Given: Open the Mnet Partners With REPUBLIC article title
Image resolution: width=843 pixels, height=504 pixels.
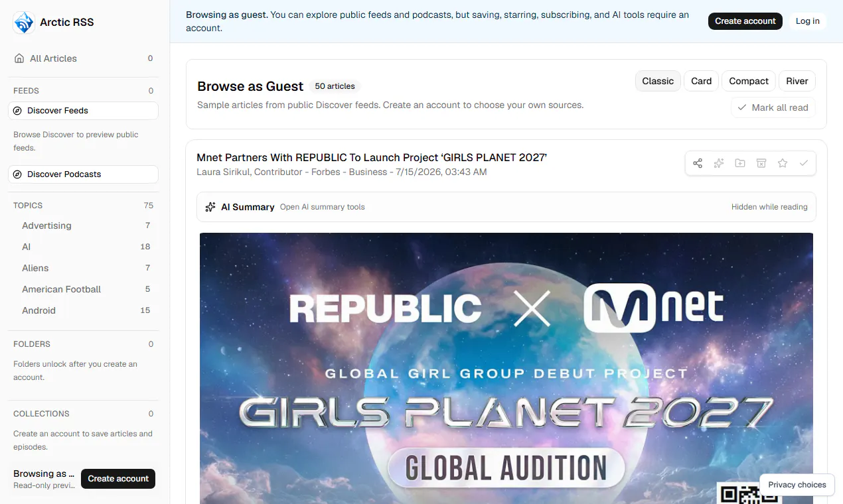Looking at the screenshot, I should pos(372,158).
